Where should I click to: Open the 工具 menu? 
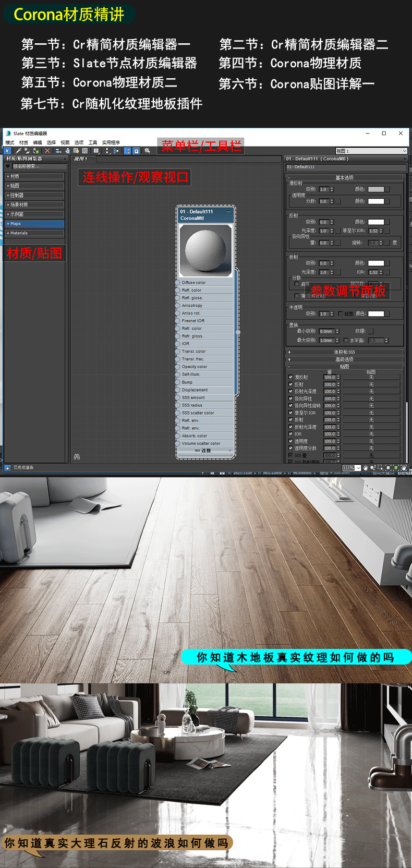click(x=93, y=142)
